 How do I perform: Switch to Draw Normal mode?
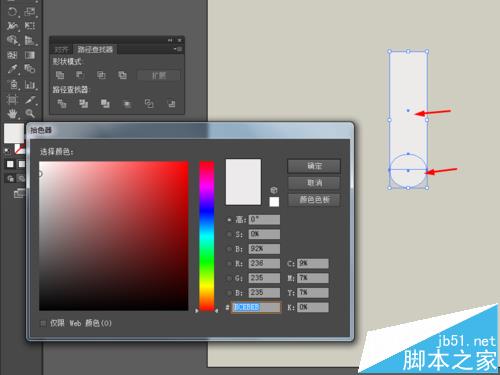10,179
